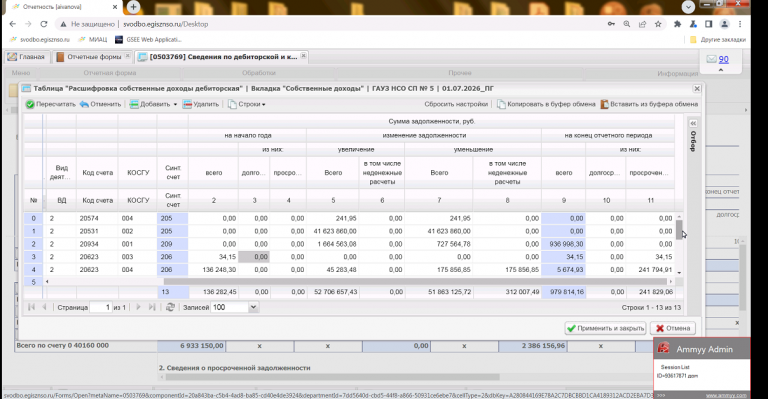768x399 pixels.
Task: Click the refresh icon in the pagination bar
Action: point(170,307)
